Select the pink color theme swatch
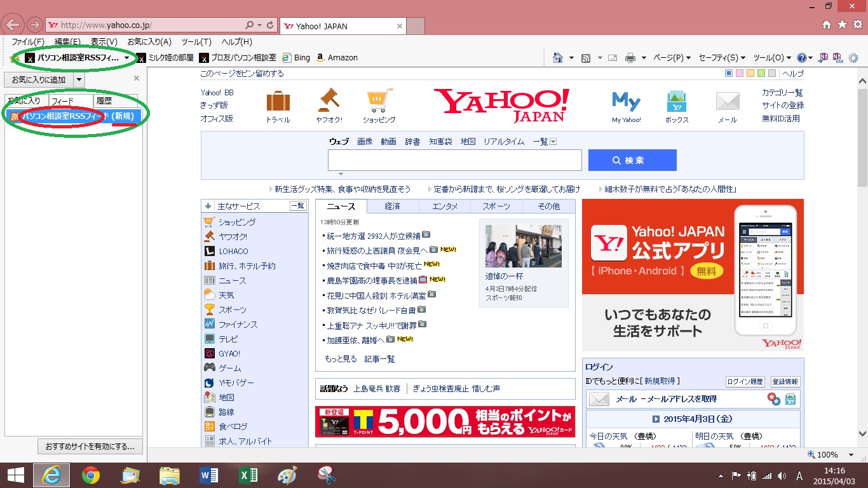The height and width of the screenshot is (488, 868). (739, 74)
